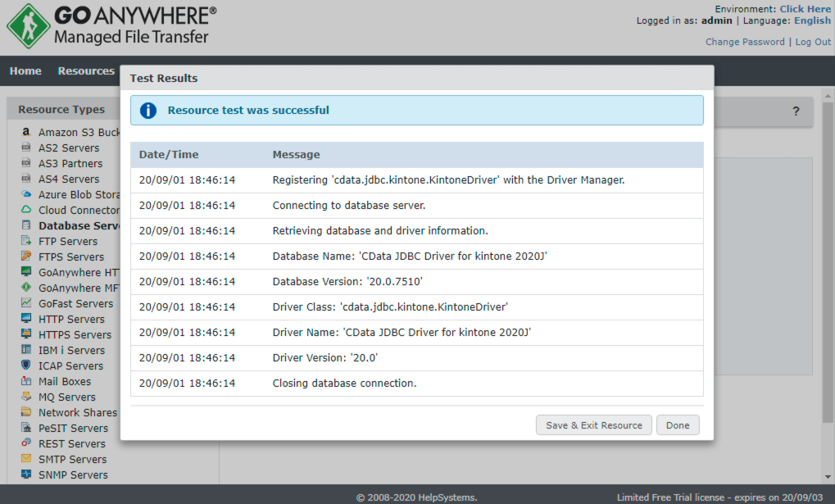Screen dimensions: 835x504
Task: Click the PeSIT Servers icon
Action: click(x=26, y=427)
